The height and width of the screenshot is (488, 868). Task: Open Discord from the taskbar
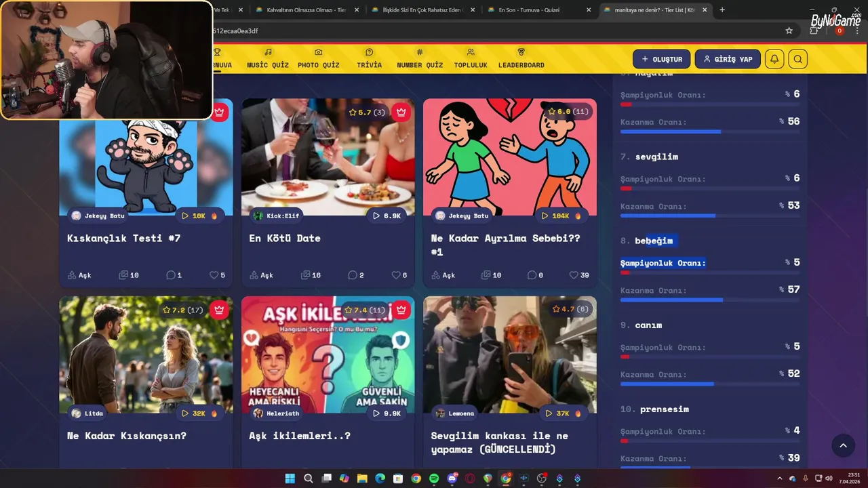coord(452,479)
